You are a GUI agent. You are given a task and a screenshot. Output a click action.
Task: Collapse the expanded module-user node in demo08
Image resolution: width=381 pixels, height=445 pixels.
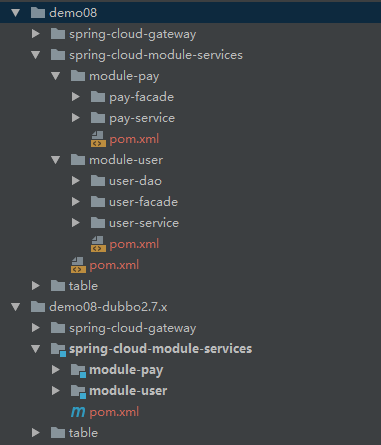pos(56,160)
